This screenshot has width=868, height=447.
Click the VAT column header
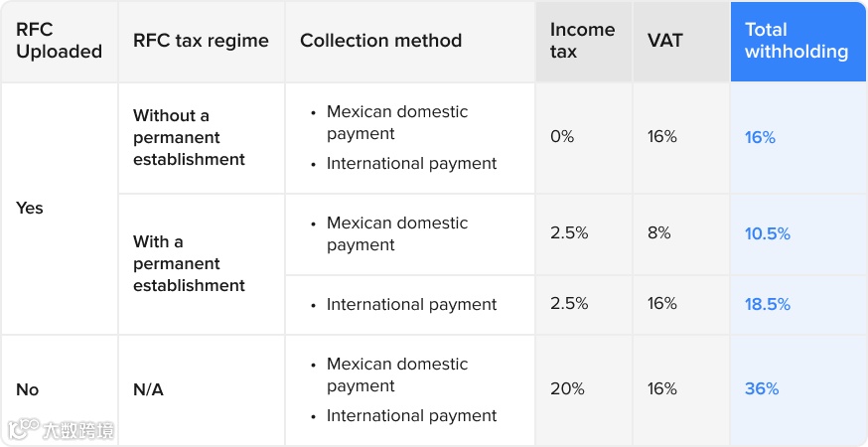point(681,41)
